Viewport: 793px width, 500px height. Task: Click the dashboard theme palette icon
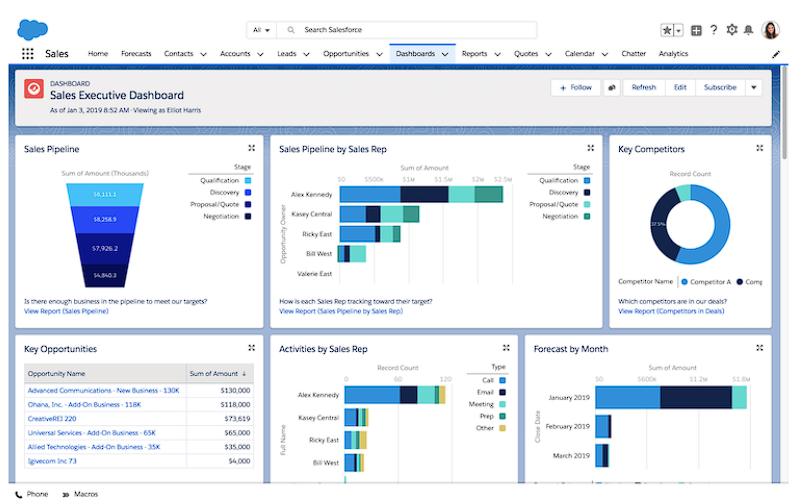click(611, 87)
